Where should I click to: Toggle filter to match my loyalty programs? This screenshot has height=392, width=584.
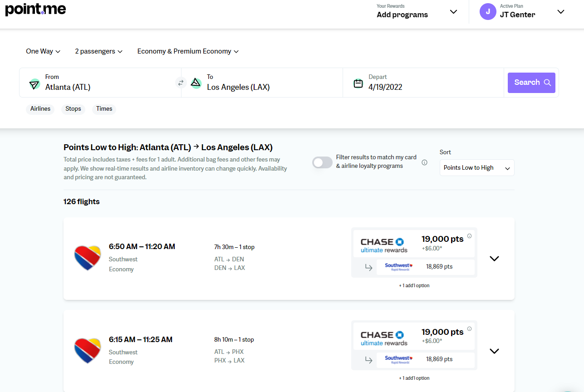tap(322, 162)
